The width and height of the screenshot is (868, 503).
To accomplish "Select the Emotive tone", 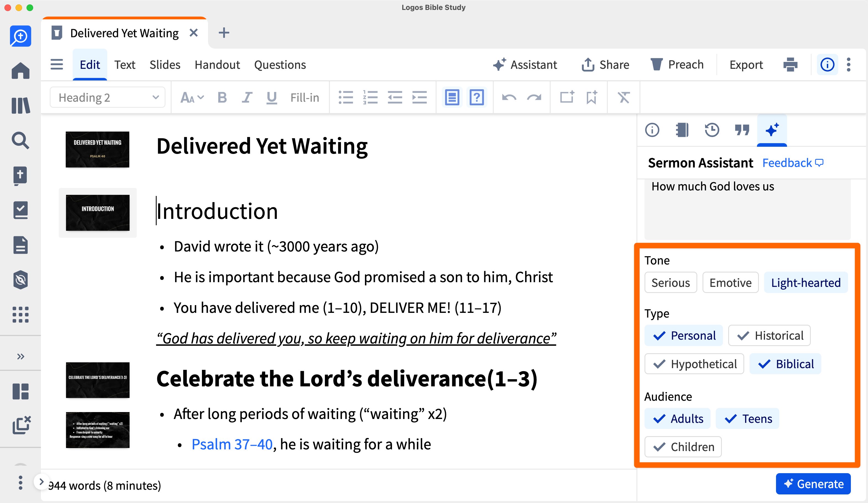I will tap(731, 282).
